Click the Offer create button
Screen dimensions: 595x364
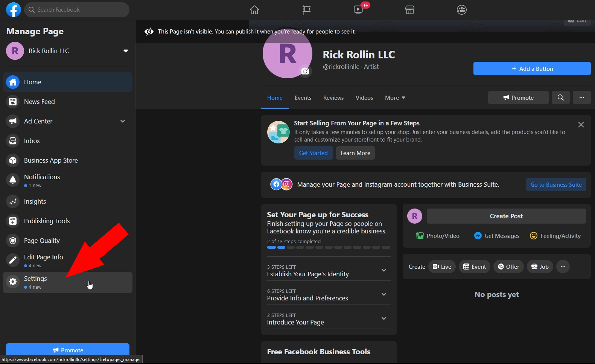coord(508,267)
